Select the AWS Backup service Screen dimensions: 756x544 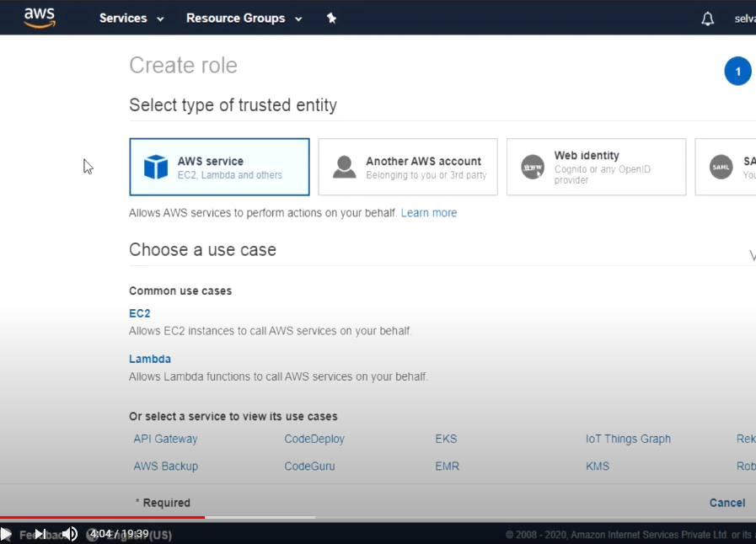(166, 467)
